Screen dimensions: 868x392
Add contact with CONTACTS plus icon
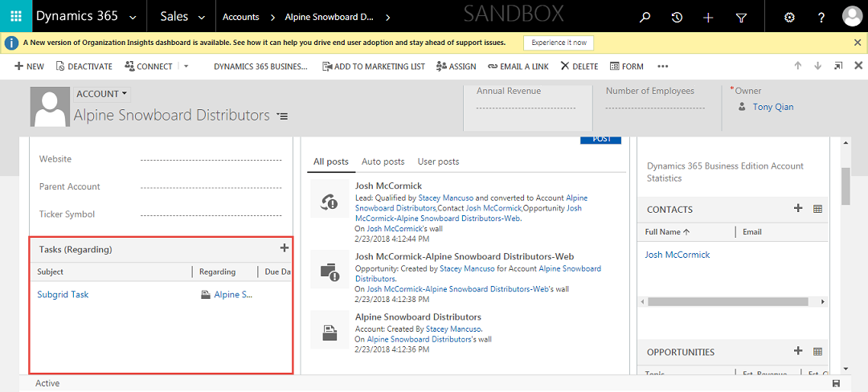tap(798, 208)
